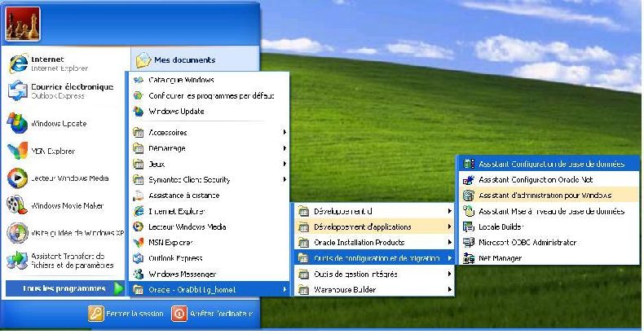Launch Assistant Configuration de base de données
644x334 pixels.
point(549,164)
